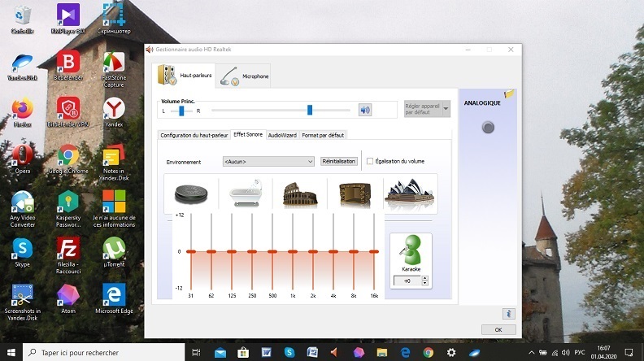
Task: Open the AudioWizard tab
Action: click(282, 135)
